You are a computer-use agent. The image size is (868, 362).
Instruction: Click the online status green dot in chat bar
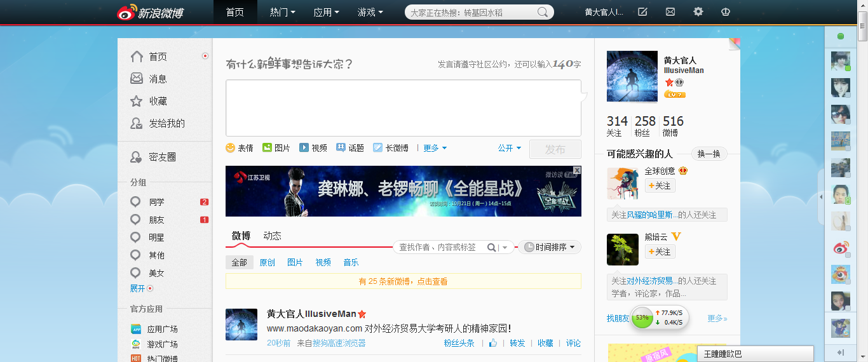[x=841, y=36]
